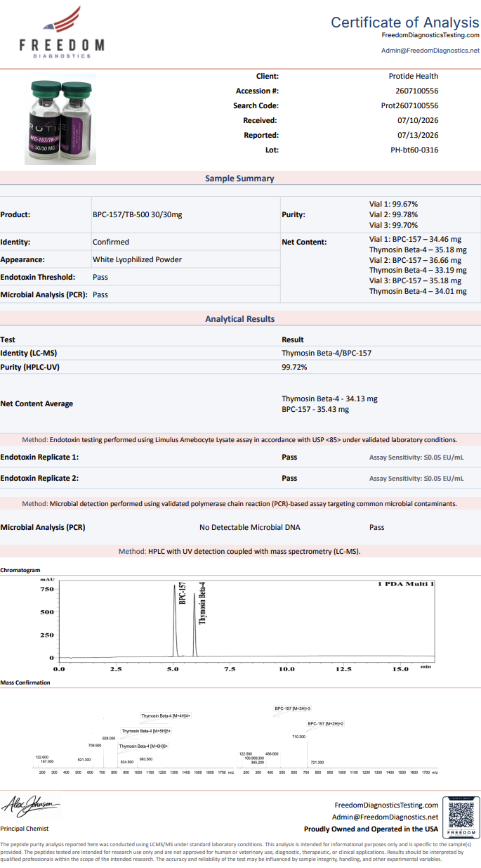Screen dimensions: 481x868
Task: Select Vial 1: BPC-157 – 34.46 mg
Action: tap(415, 239)
